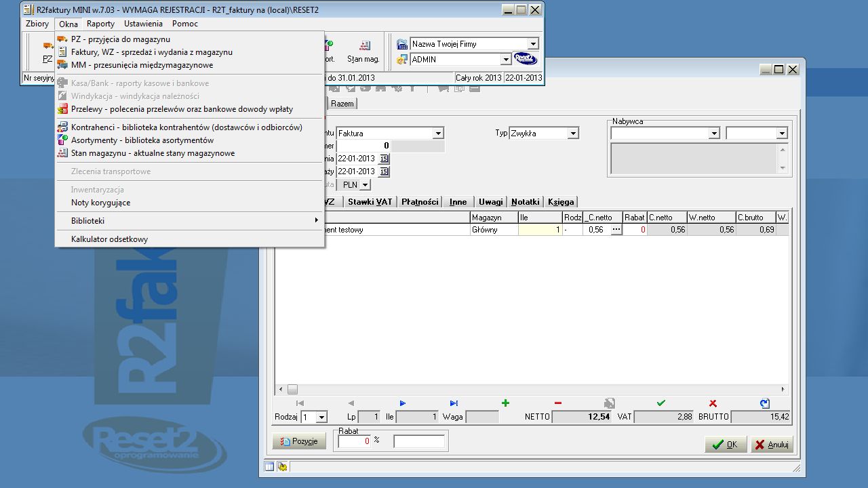This screenshot has height=488, width=868.
Task: Click the ellipsis button beside price 0,56
Action: coord(616,230)
